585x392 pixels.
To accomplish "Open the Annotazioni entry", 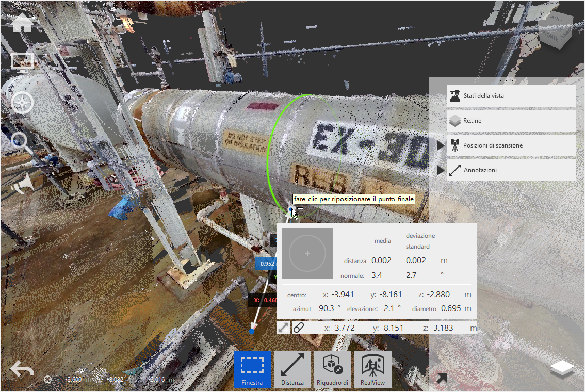I will pyautogui.click(x=512, y=170).
